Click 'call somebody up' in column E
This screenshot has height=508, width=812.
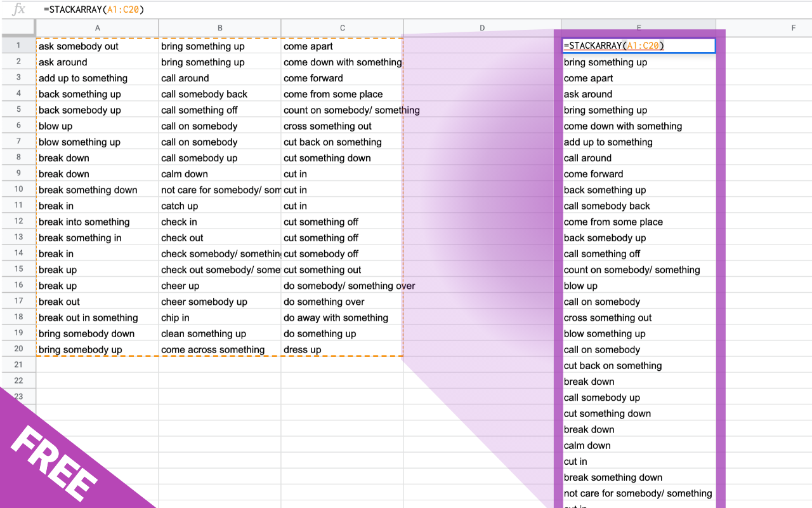click(x=639, y=398)
